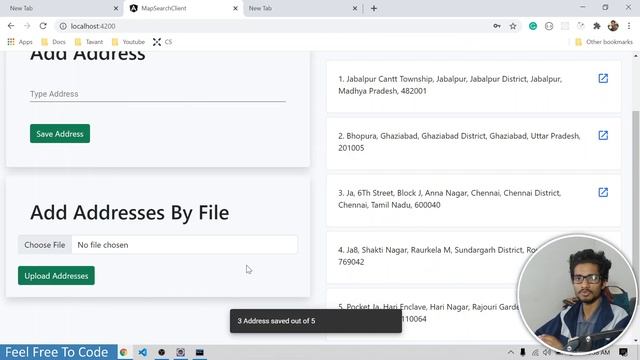Open the Chrome profile avatar
The height and width of the screenshot is (360, 640).
[x=613, y=26]
